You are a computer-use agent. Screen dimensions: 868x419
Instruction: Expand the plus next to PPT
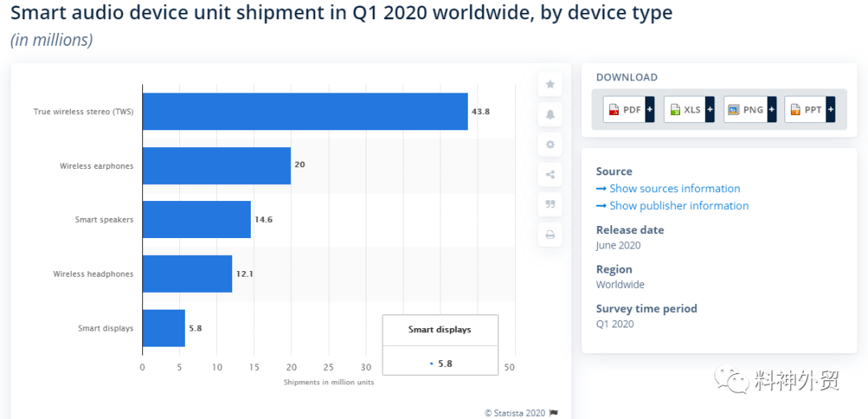pyautogui.click(x=830, y=109)
